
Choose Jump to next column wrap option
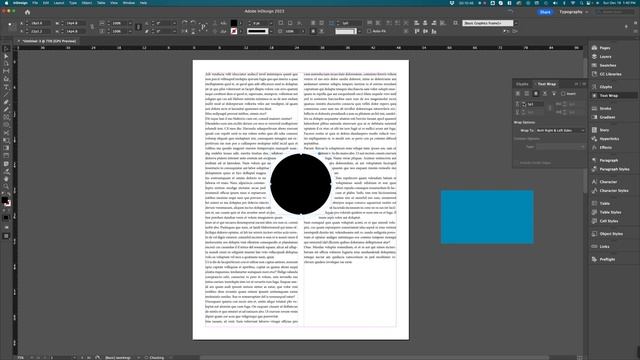pos(554,94)
